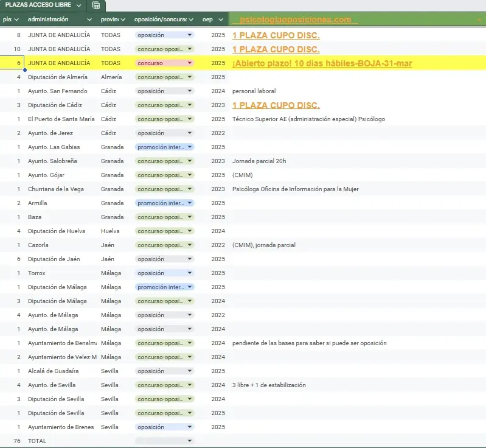
Task: Open the administración column filter arrow
Action: (90, 20)
